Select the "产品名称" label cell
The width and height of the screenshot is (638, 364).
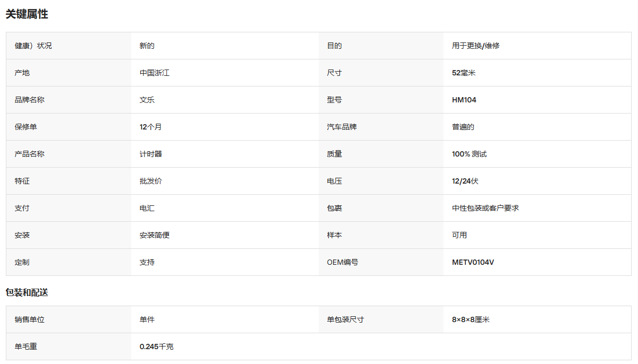point(69,154)
